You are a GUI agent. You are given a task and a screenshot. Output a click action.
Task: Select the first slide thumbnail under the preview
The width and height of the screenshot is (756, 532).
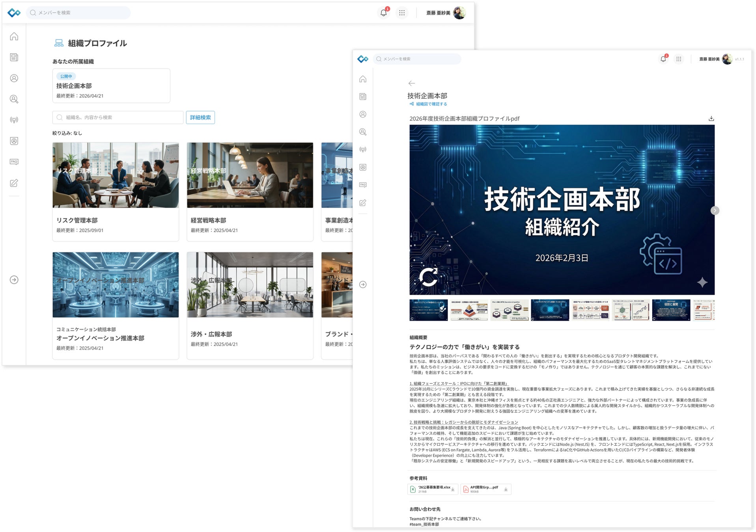click(x=429, y=310)
